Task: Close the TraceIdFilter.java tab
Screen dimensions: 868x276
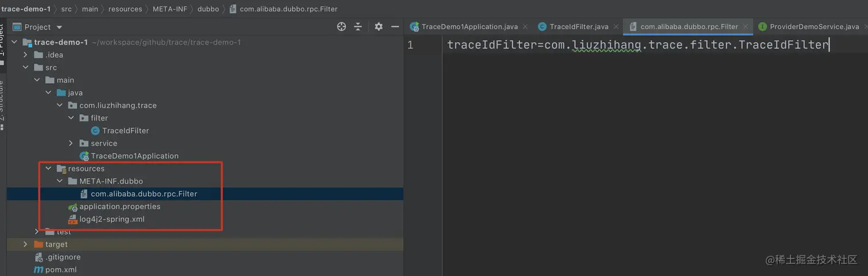Action: click(616, 27)
